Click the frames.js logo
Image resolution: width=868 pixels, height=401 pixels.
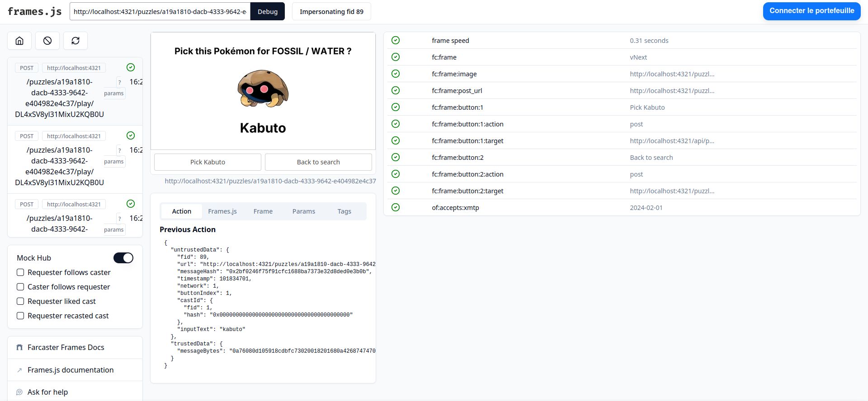(35, 11)
